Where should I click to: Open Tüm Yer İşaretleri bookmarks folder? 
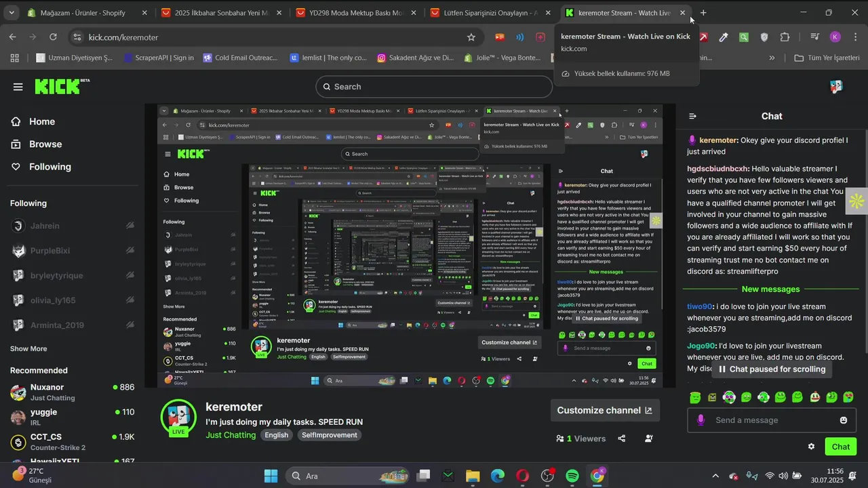point(827,58)
